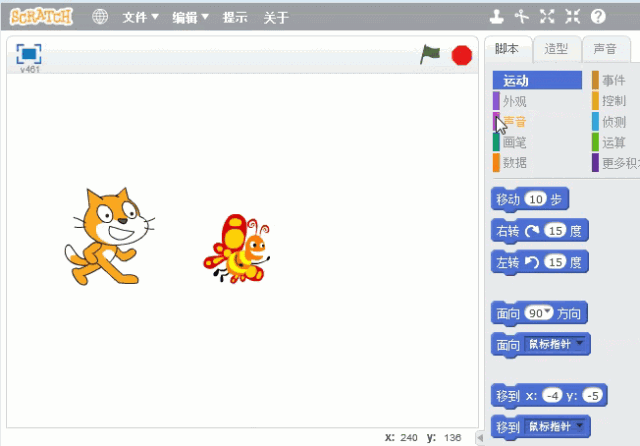
Task: Open the 关于 menu item
Action: point(276,17)
